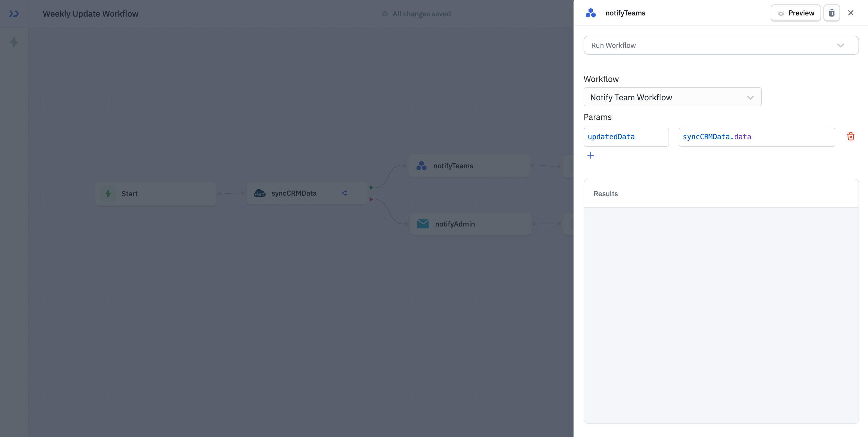Click the cloud 'All changes saved' status icon
Screen dimensions: 868x437
384,14
